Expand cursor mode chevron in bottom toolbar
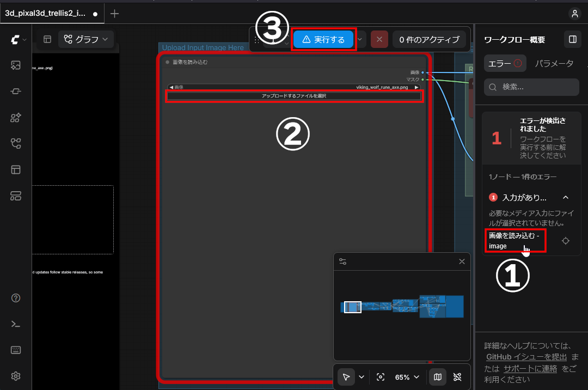Image resolution: width=588 pixels, height=390 pixels. pos(362,377)
